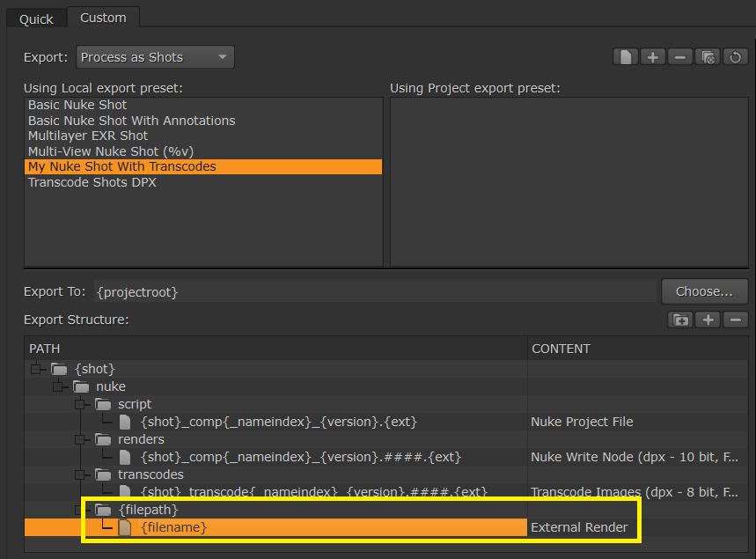Click the delete preset minus icon
Image resolution: width=756 pixels, height=559 pixels.
pyautogui.click(x=679, y=55)
